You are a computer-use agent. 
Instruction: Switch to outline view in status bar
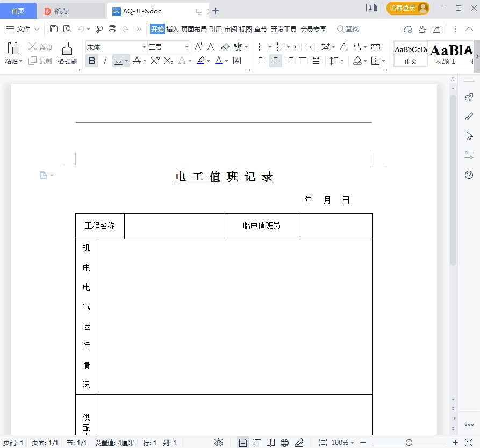tap(257, 443)
